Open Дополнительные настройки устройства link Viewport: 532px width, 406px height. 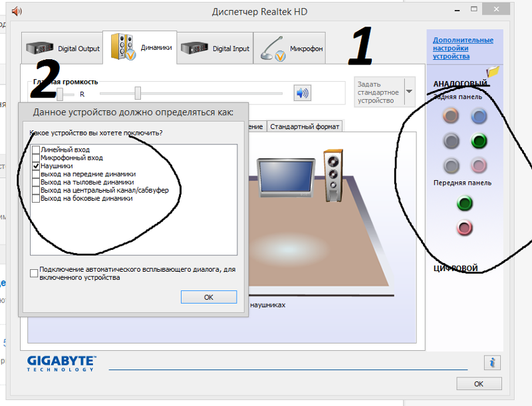[x=463, y=48]
